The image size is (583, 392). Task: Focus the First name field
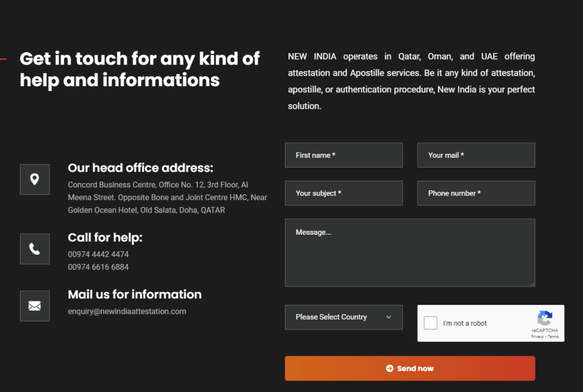pos(344,155)
